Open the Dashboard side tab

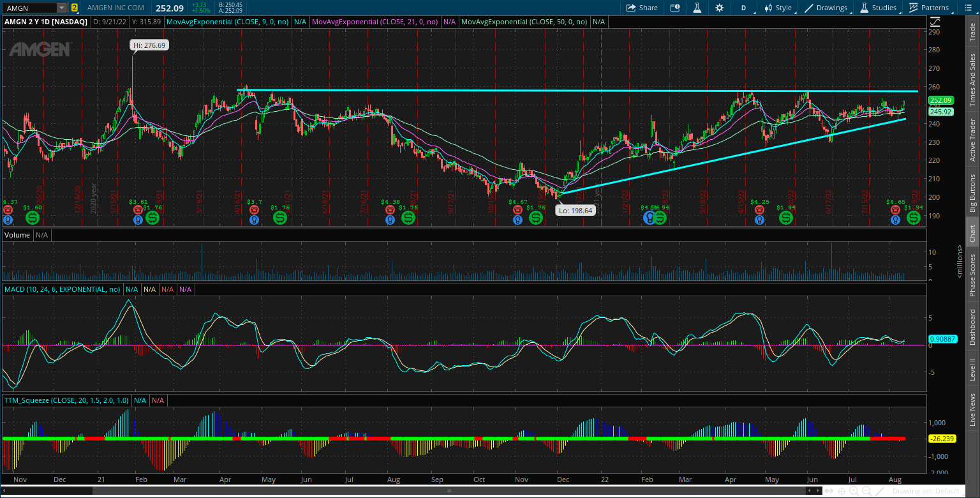pos(972,328)
